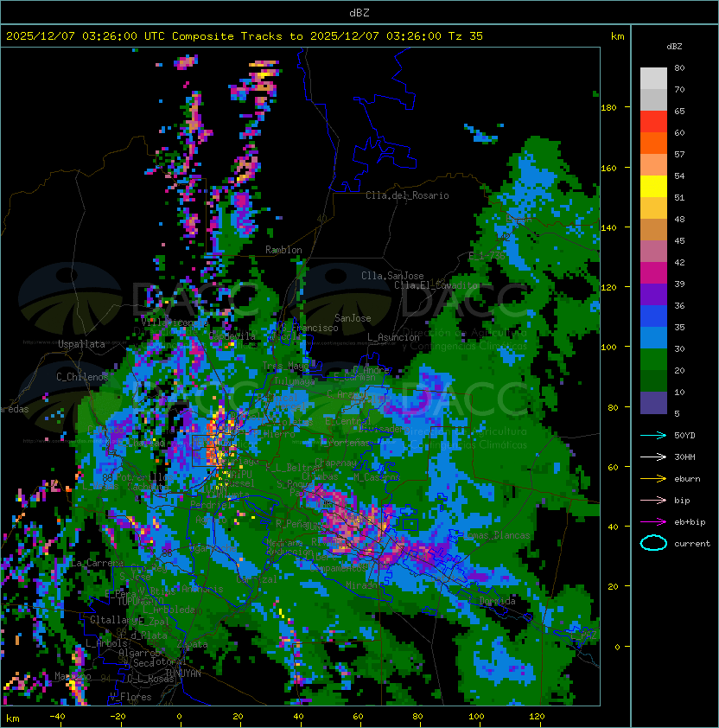Pick the magenta 39–42 dBZ swatch

coord(653,272)
